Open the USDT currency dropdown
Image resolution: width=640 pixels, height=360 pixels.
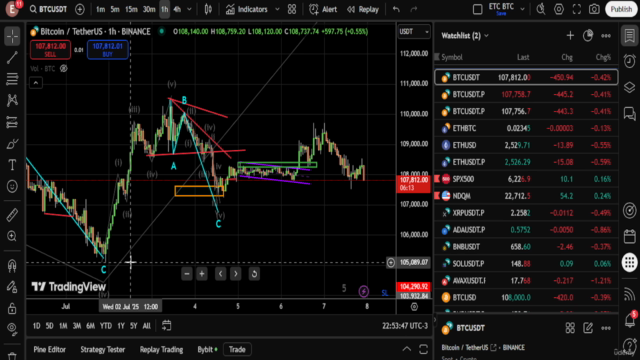pyautogui.click(x=414, y=32)
